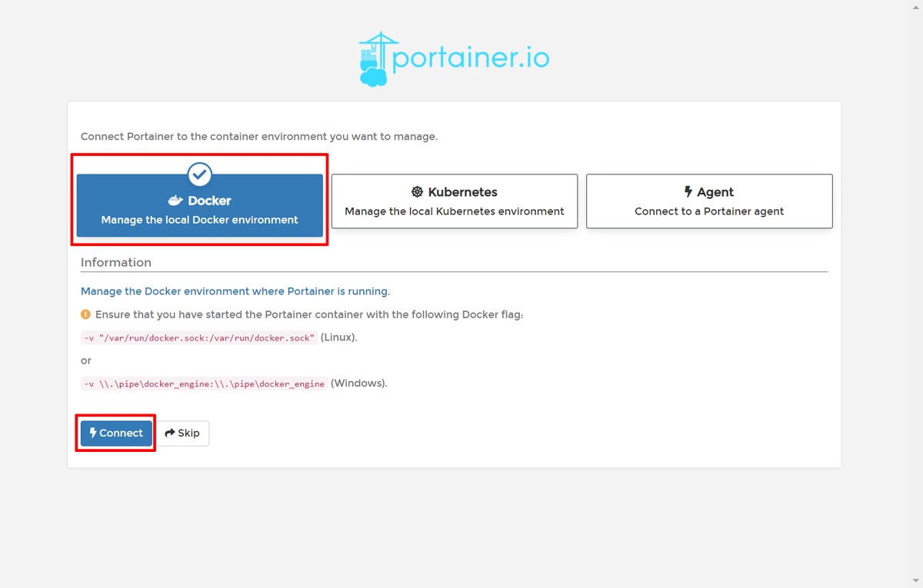Expand the Information section heading
Image resolution: width=923 pixels, height=588 pixels.
click(x=115, y=262)
